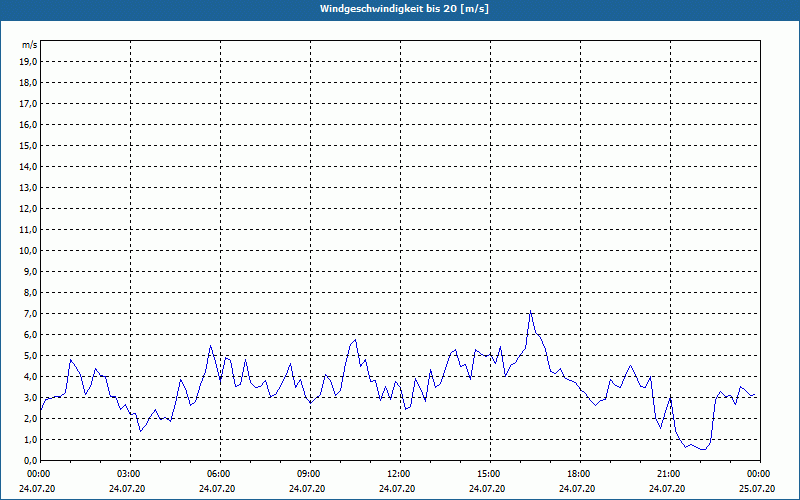Click the 14,0 y-axis label
This screenshot has height=500, width=800.
(28, 167)
